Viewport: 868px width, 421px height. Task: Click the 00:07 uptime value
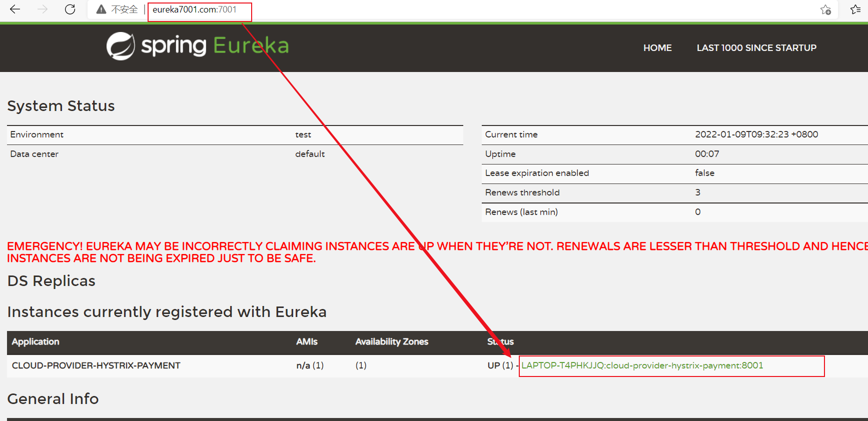pyautogui.click(x=707, y=154)
